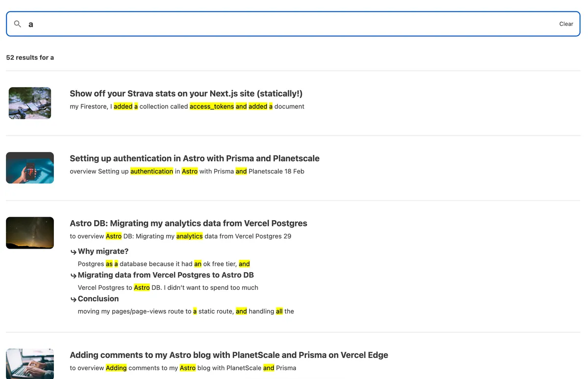Click the arrow icon beside 'Why migrate?'

(x=73, y=251)
